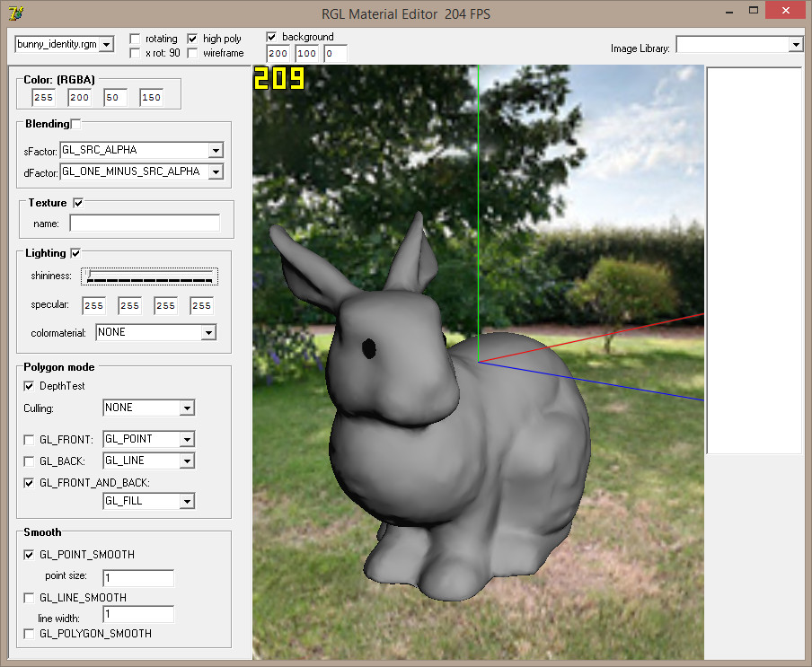Close the RGL Material Editor window
Screen dimensions: 812x667
point(785,10)
